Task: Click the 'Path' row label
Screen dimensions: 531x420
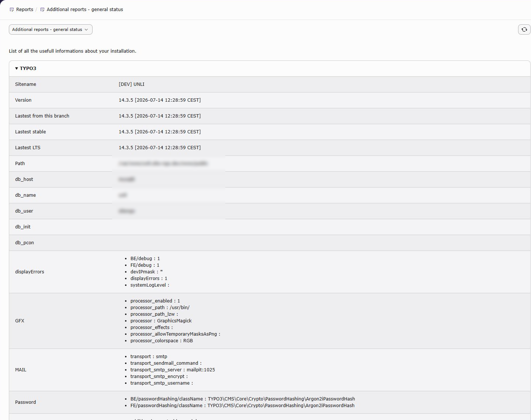Action: click(20, 164)
